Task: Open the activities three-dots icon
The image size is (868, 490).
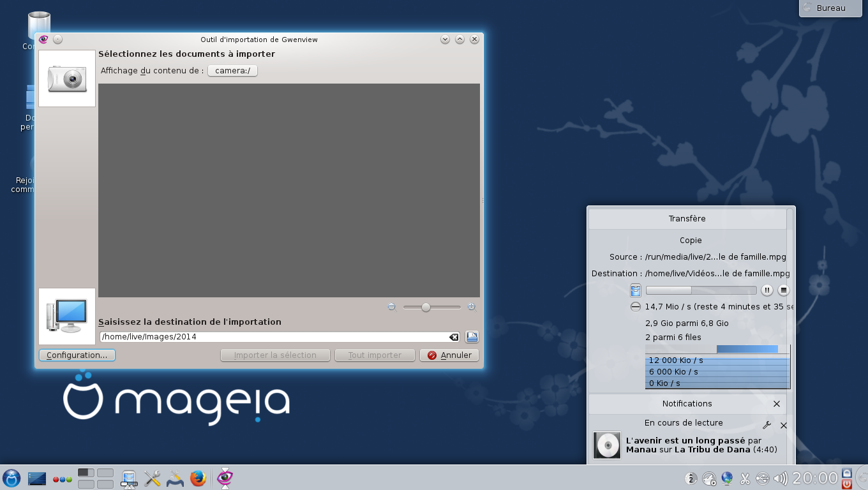Action: [62, 479]
